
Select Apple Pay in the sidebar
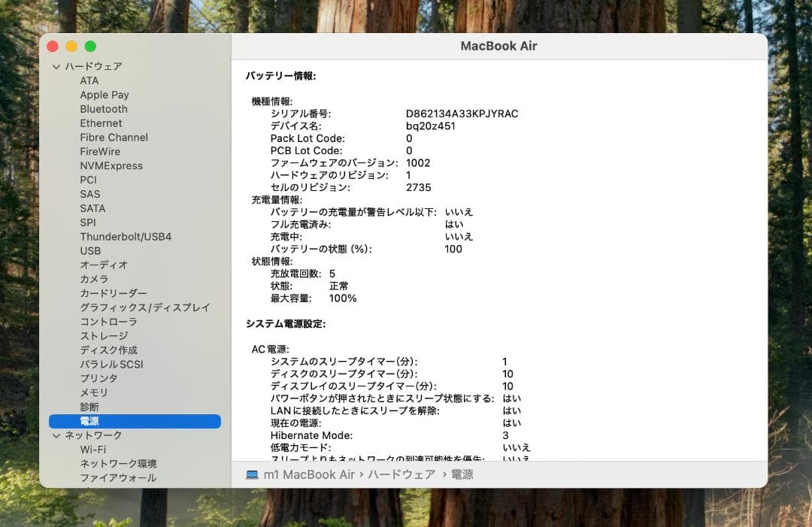[x=104, y=95]
